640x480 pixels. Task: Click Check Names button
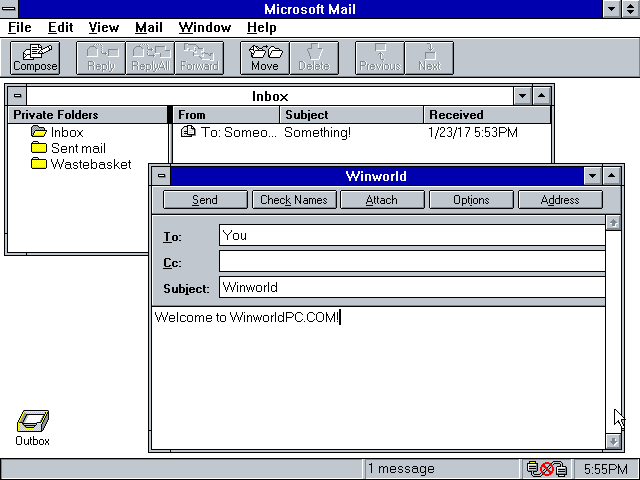(294, 200)
